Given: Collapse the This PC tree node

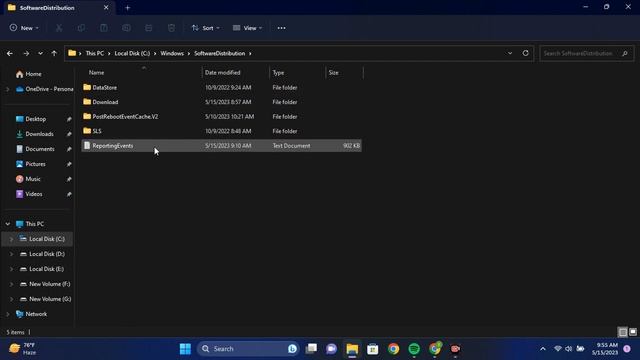Looking at the screenshot, I should pyautogui.click(x=8, y=224).
